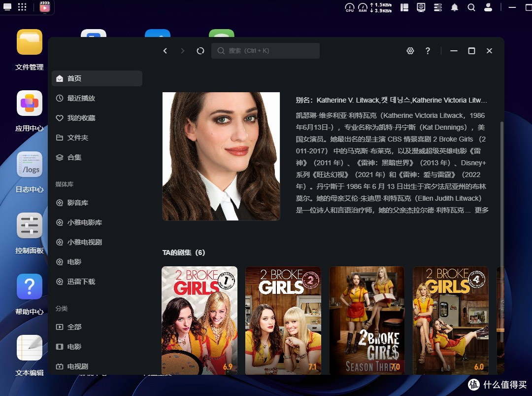Minimize the media app window
The width and height of the screenshot is (532, 396).
coord(454,51)
